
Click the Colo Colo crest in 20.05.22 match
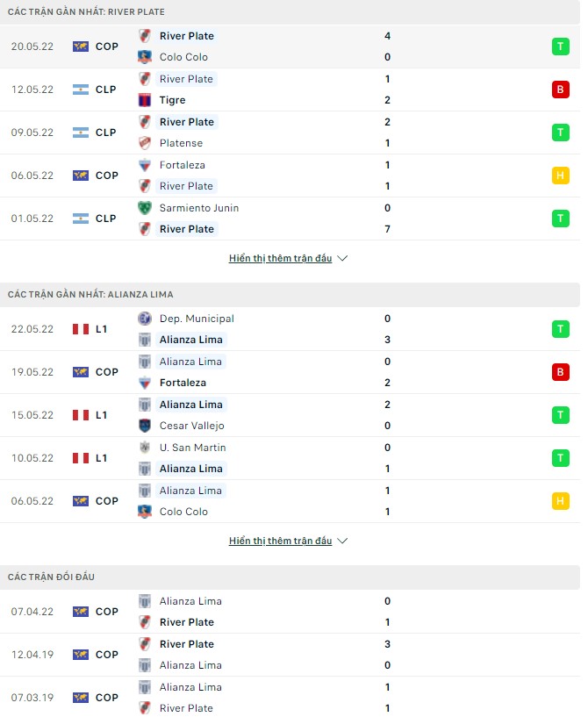(145, 57)
